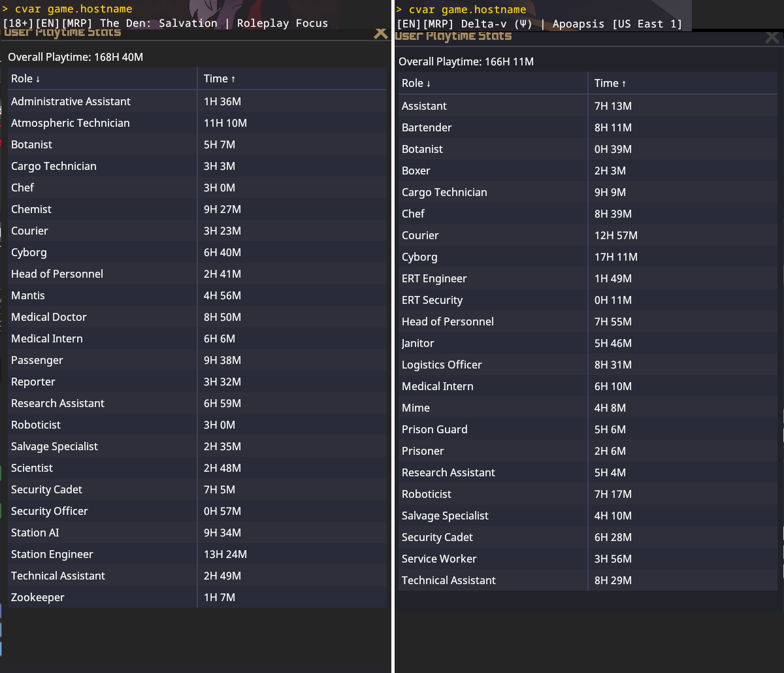This screenshot has height=673, width=784.
Task: Click the Station AI row
Action: tap(35, 533)
